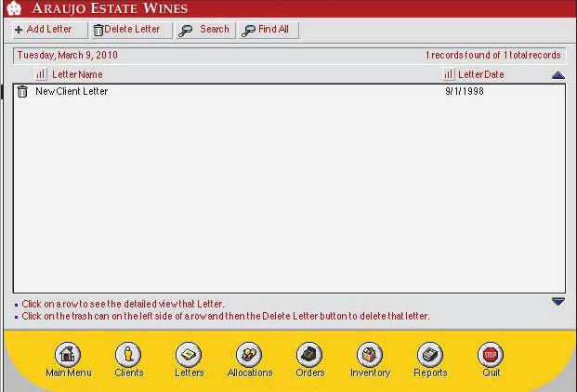
Task: Open the Reports icon
Action: click(x=430, y=355)
